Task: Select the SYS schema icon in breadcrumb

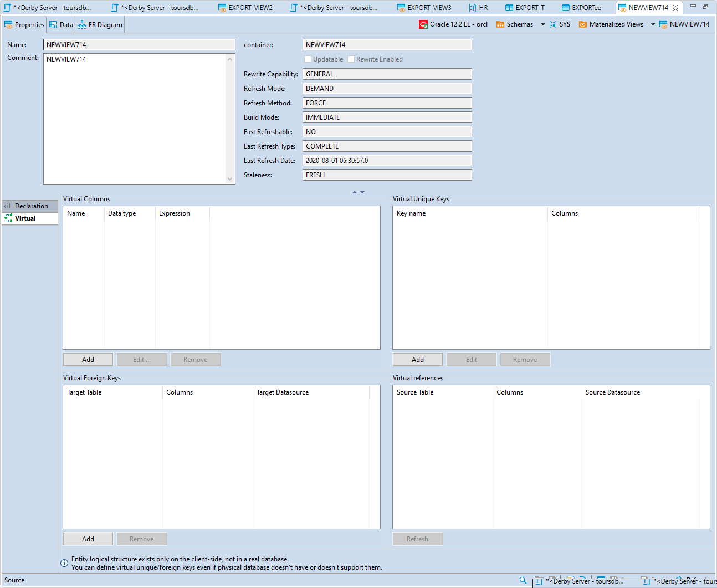Action: pos(552,24)
